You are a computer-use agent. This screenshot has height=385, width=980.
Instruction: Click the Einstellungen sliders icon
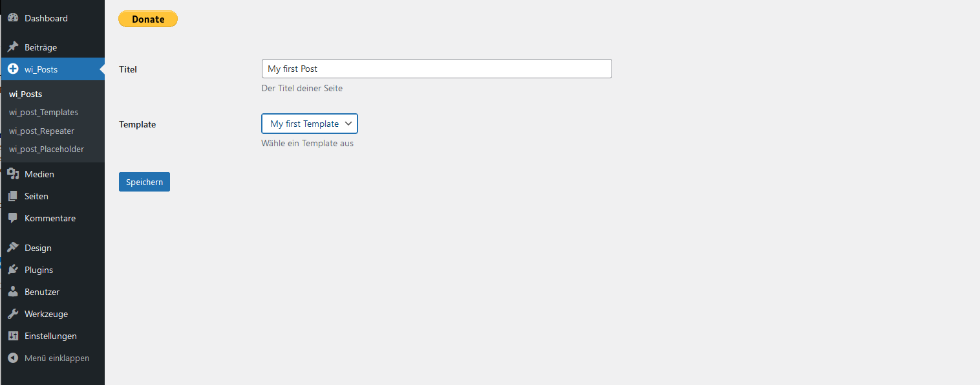pos(13,336)
